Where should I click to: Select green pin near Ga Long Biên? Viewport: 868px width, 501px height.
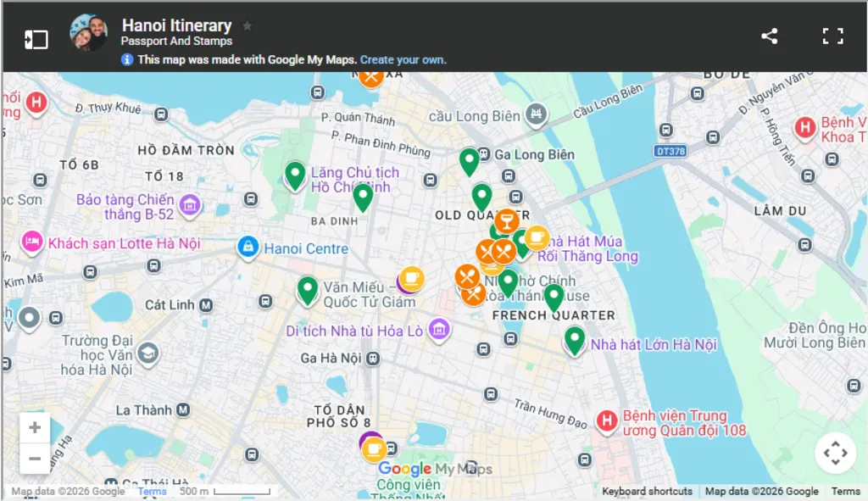click(x=470, y=161)
